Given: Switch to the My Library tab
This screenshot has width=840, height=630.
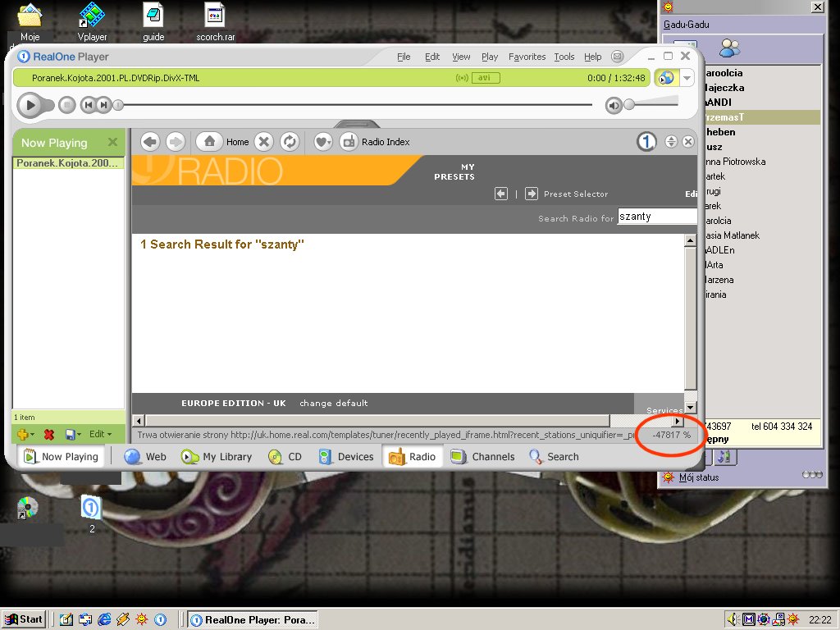Looking at the screenshot, I should click(216, 456).
